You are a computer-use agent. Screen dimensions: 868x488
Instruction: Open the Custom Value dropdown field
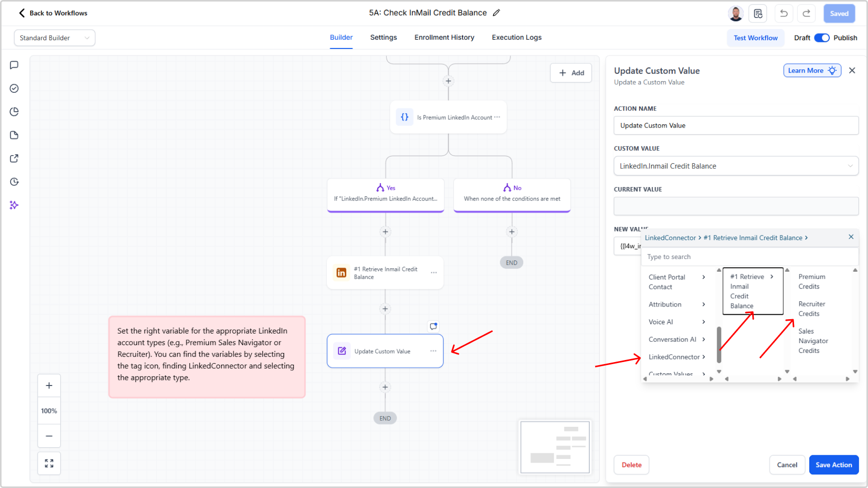coord(735,166)
